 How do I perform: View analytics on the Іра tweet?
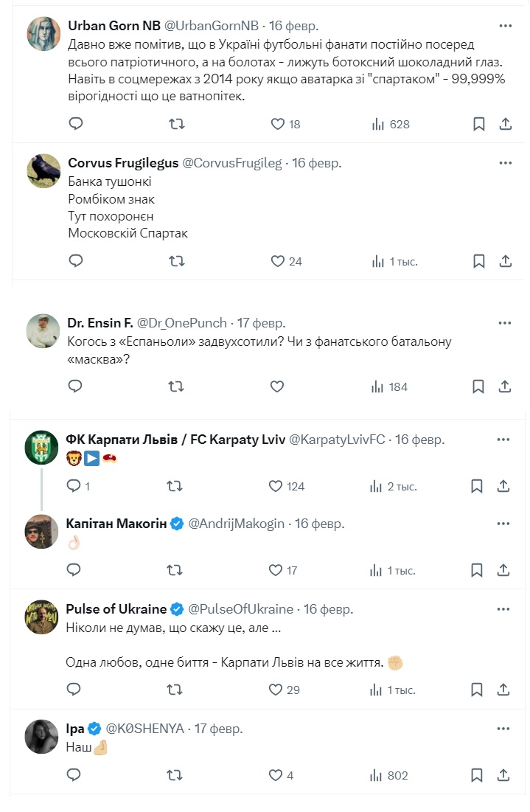(x=389, y=775)
